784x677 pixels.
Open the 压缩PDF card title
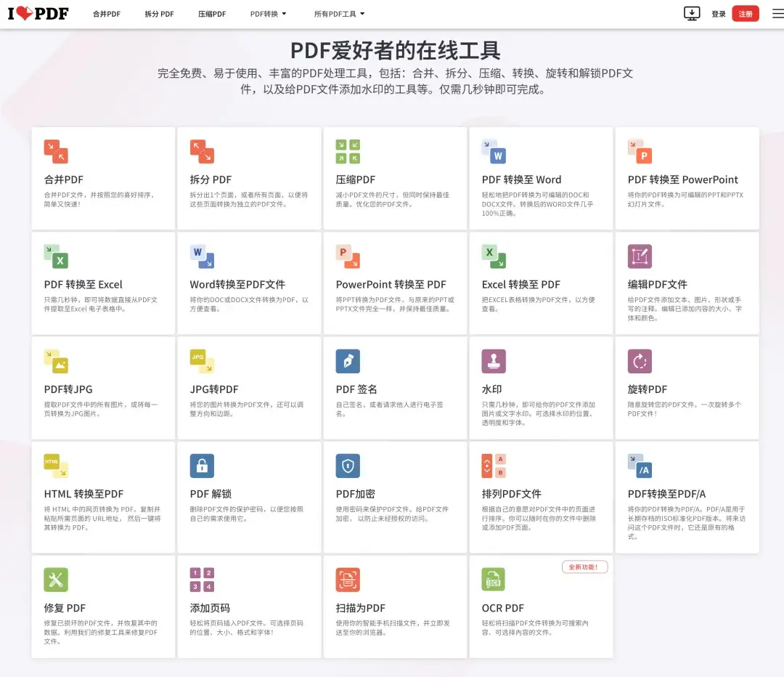point(356,179)
